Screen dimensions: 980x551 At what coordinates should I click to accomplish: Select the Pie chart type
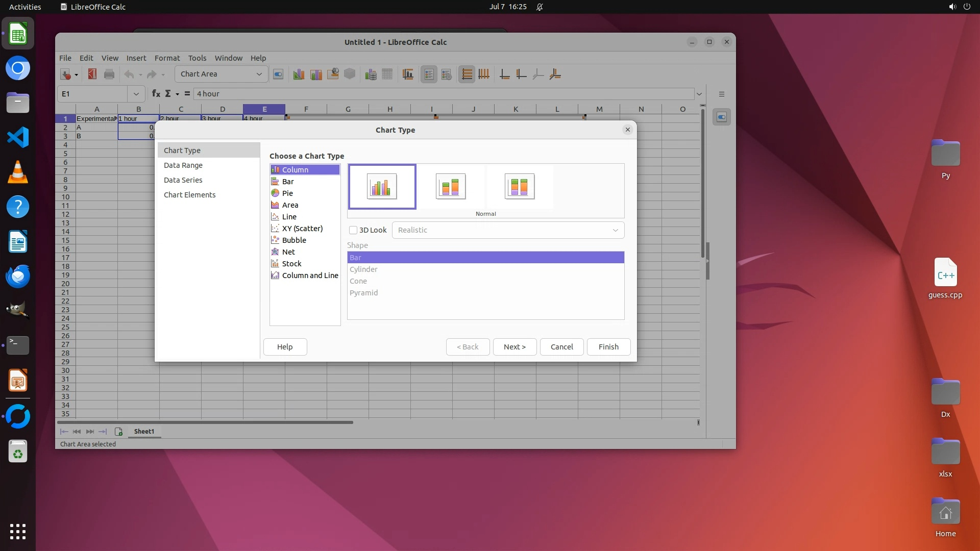287,193
